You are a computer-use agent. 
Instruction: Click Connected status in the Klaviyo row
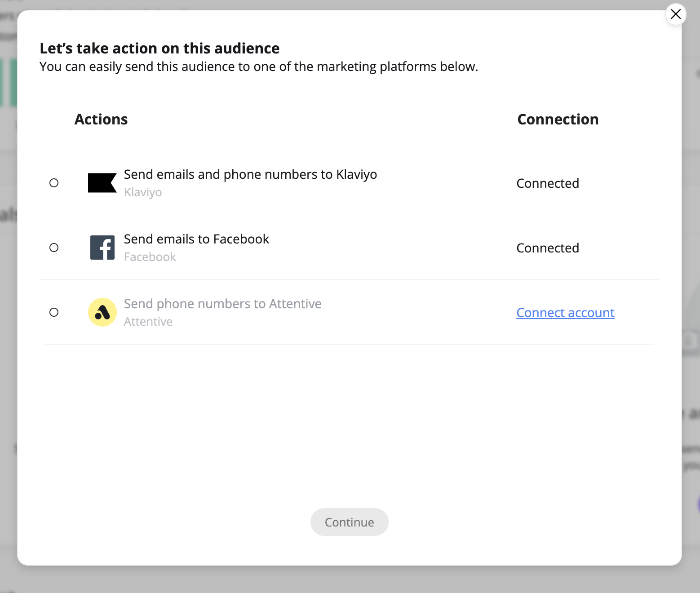click(x=548, y=183)
